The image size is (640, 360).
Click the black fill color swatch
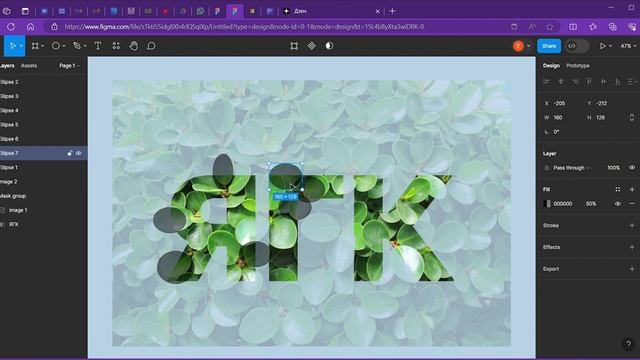[x=547, y=204]
